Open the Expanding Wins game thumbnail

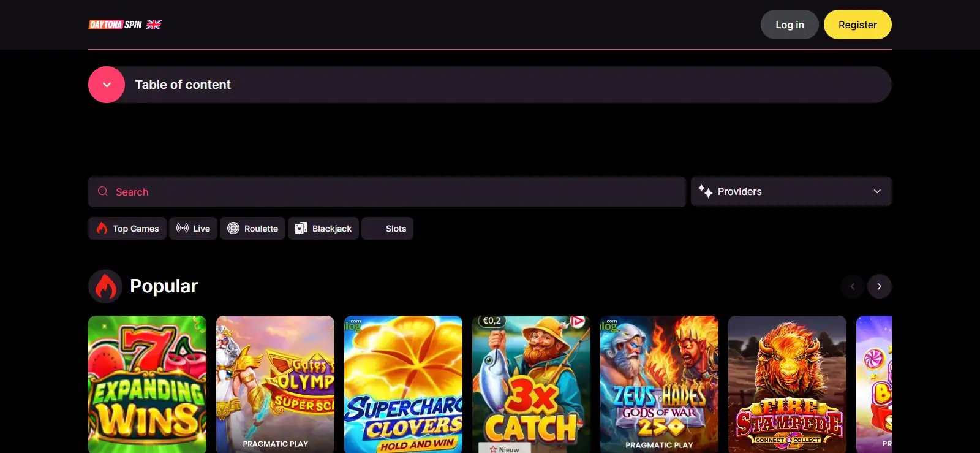147,384
